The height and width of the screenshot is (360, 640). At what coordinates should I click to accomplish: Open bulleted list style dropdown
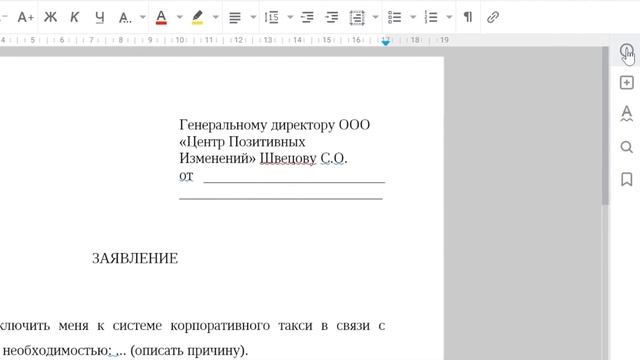413,17
